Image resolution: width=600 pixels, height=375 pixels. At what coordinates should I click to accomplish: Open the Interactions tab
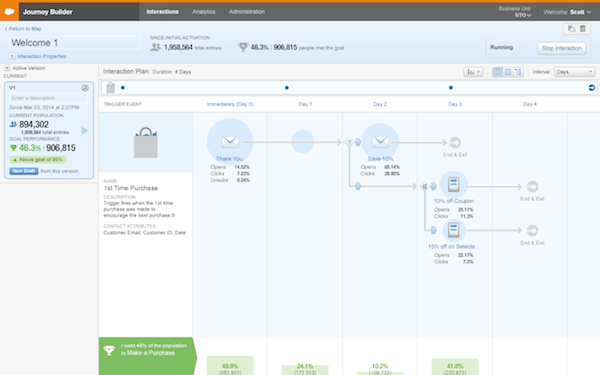(162, 11)
